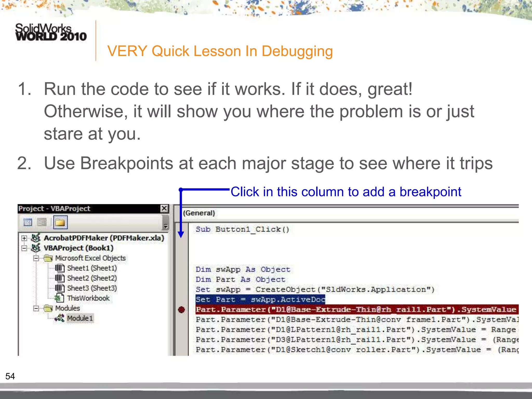Click View Code icon in Project toolbar

(x=28, y=222)
